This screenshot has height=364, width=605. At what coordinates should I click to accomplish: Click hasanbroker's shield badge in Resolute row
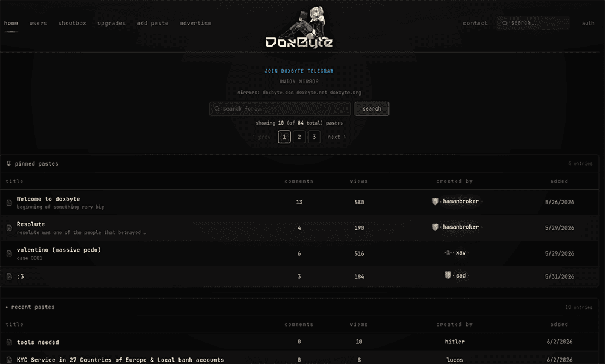coord(435,227)
